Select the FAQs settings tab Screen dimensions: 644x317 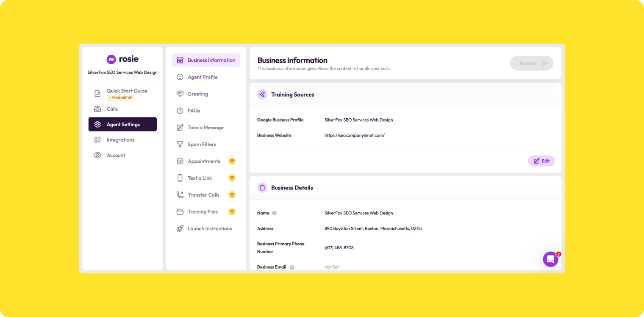[x=206, y=111]
